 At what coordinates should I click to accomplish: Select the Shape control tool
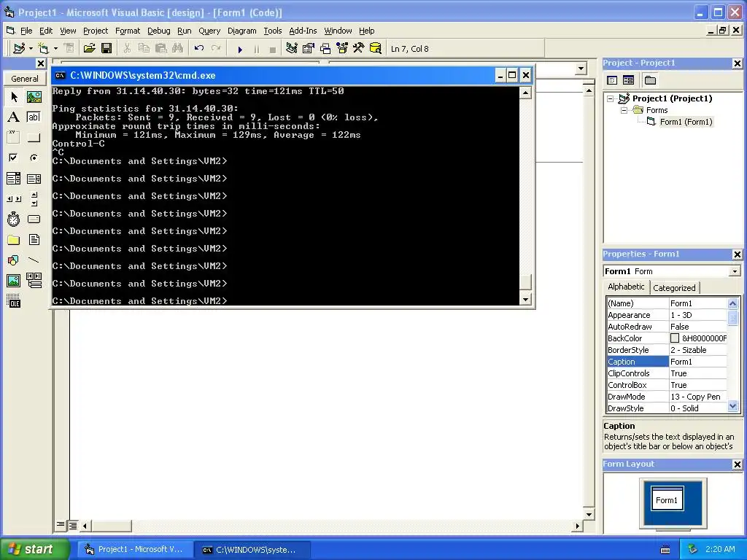coord(14,260)
